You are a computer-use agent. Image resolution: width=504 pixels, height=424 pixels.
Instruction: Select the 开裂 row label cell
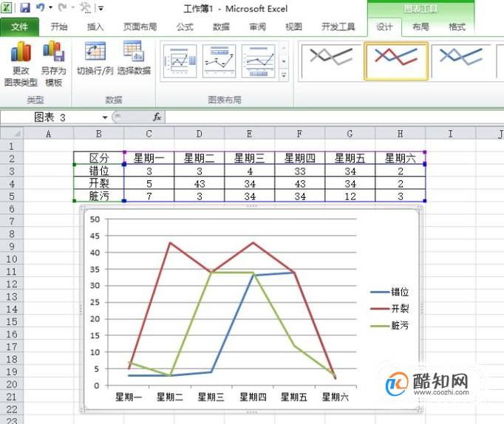(x=99, y=183)
